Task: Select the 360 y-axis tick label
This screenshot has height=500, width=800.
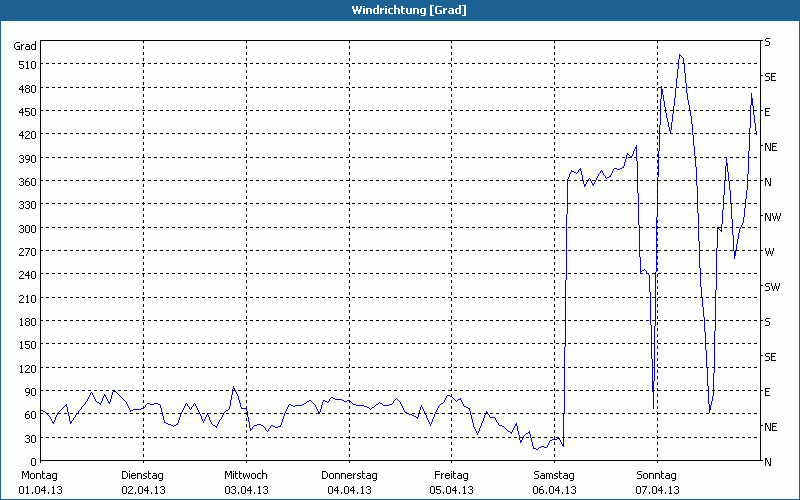Action: pos(28,182)
